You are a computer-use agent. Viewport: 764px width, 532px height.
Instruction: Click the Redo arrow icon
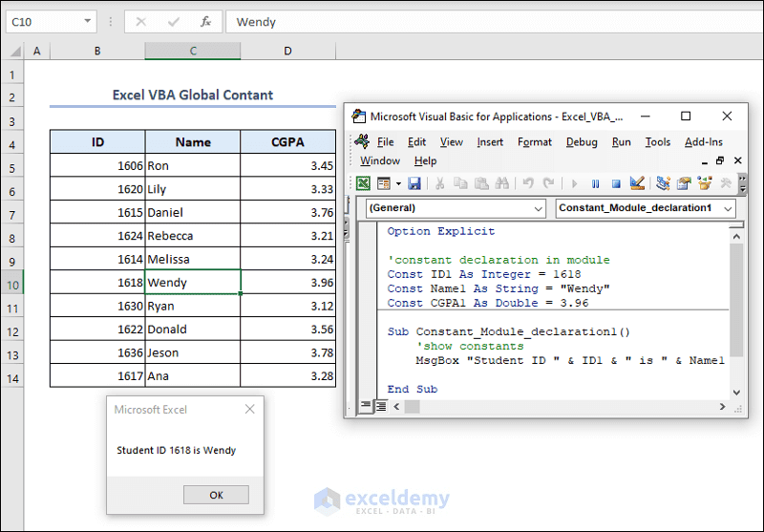click(548, 183)
